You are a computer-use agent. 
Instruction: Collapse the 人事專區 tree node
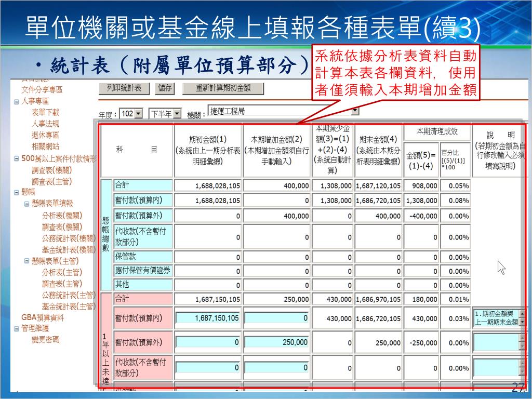point(16,101)
